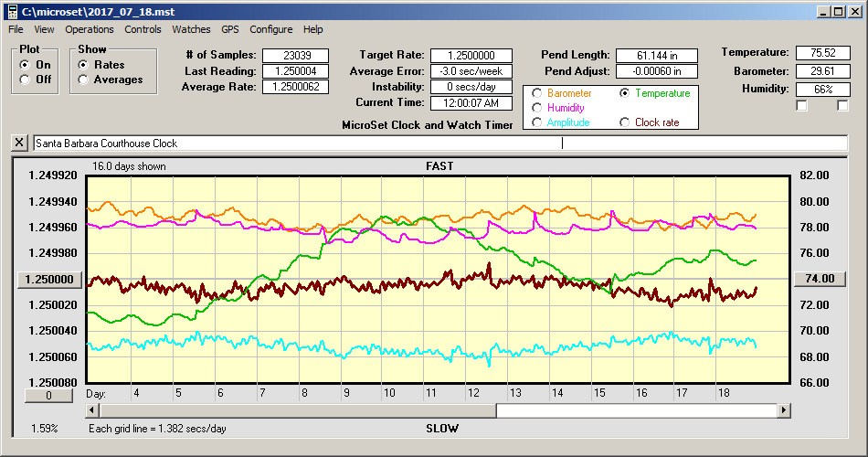This screenshot has width=868, height=457.
Task: Select Show Rates radio button
Action: [83, 65]
